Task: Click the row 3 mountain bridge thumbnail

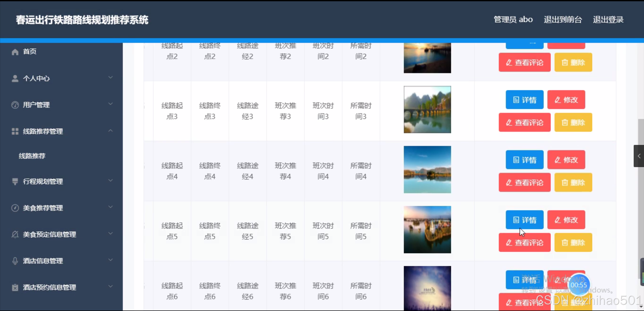Action: pyautogui.click(x=427, y=110)
